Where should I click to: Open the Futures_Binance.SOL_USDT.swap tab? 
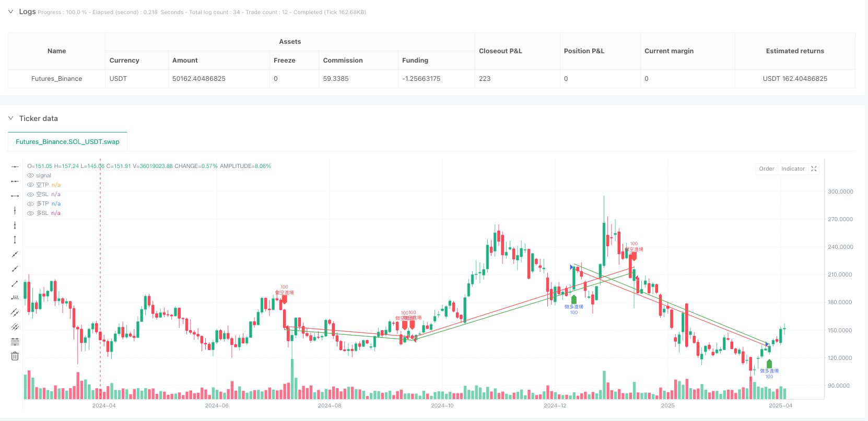pyautogui.click(x=67, y=141)
